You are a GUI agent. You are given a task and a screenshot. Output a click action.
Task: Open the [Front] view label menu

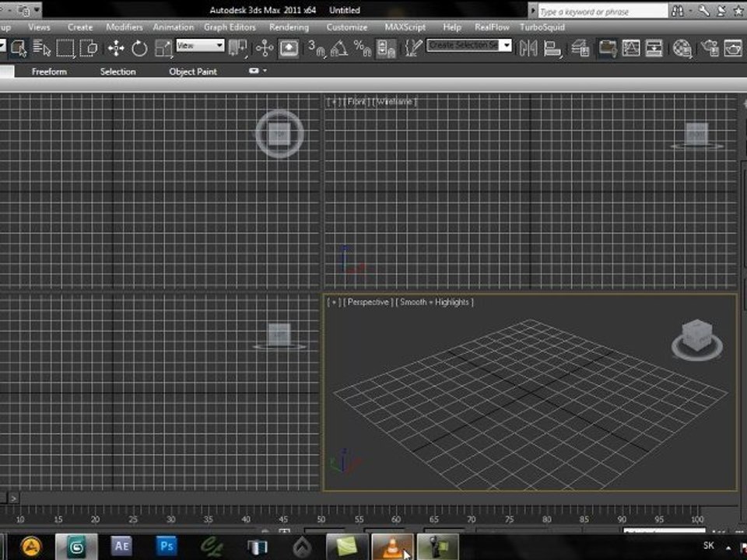click(356, 101)
